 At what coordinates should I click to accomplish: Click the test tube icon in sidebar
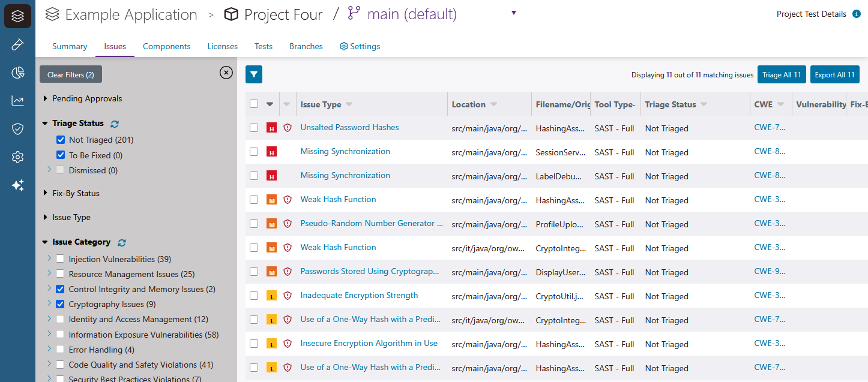pyautogui.click(x=17, y=45)
